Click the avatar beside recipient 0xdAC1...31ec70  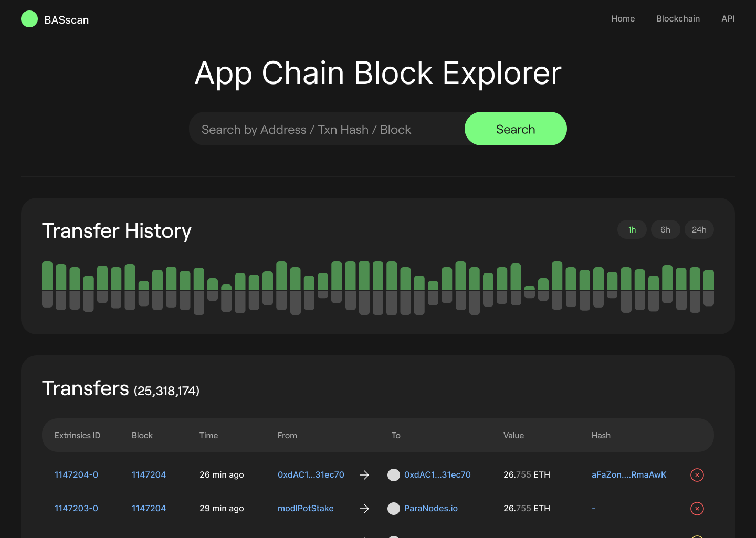click(394, 475)
